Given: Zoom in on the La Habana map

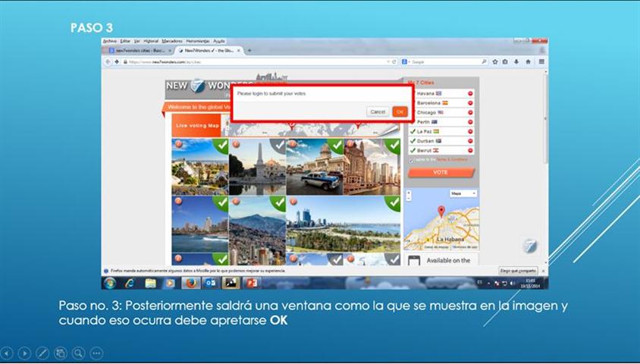Looking at the screenshot, I should 409,192.
